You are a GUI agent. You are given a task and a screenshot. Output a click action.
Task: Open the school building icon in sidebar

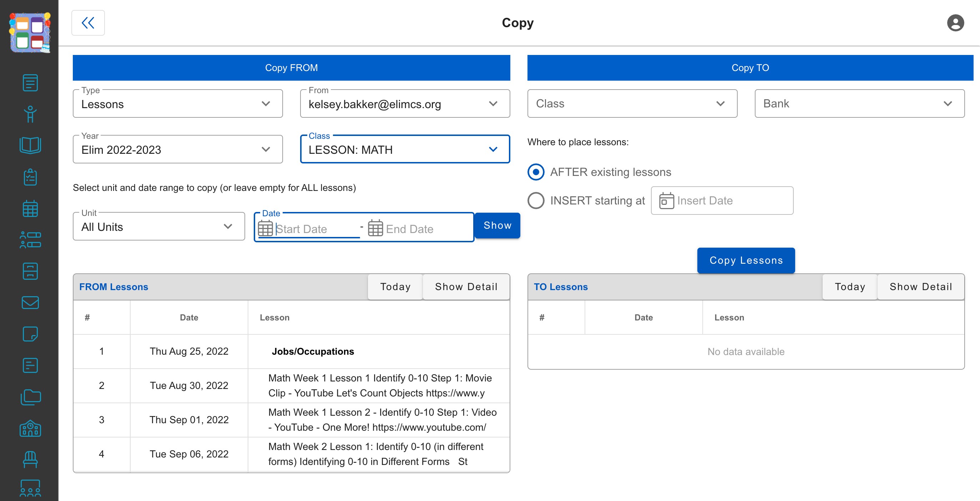(x=30, y=428)
